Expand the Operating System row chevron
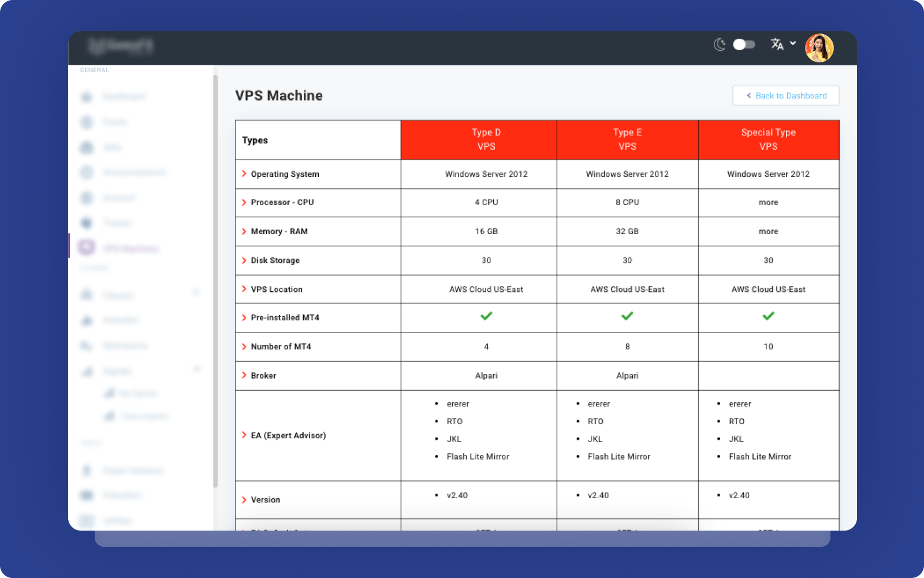924x578 pixels. [x=244, y=174]
